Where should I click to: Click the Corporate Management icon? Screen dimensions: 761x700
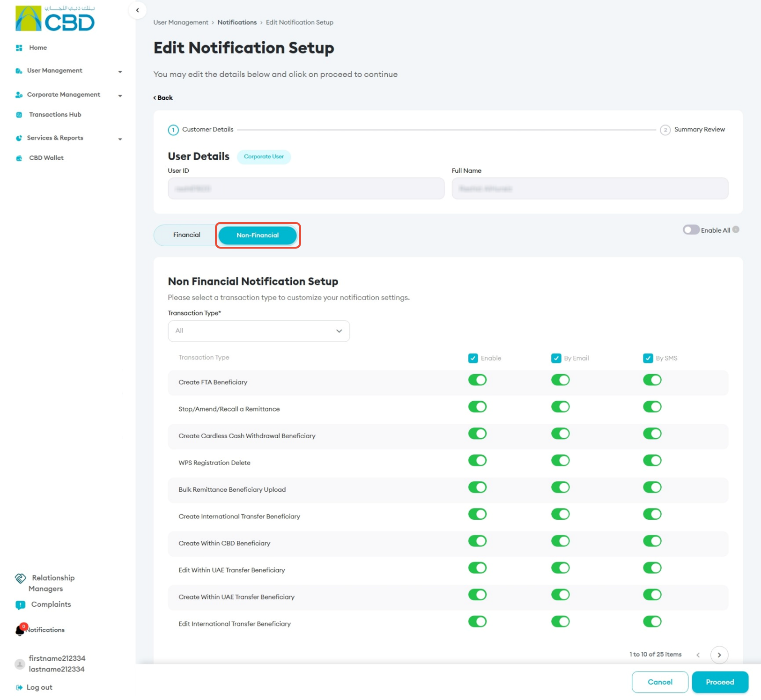pos(19,95)
